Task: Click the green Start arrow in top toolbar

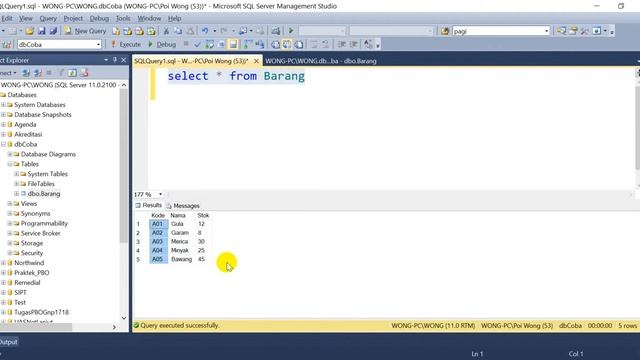Action: [x=291, y=31]
